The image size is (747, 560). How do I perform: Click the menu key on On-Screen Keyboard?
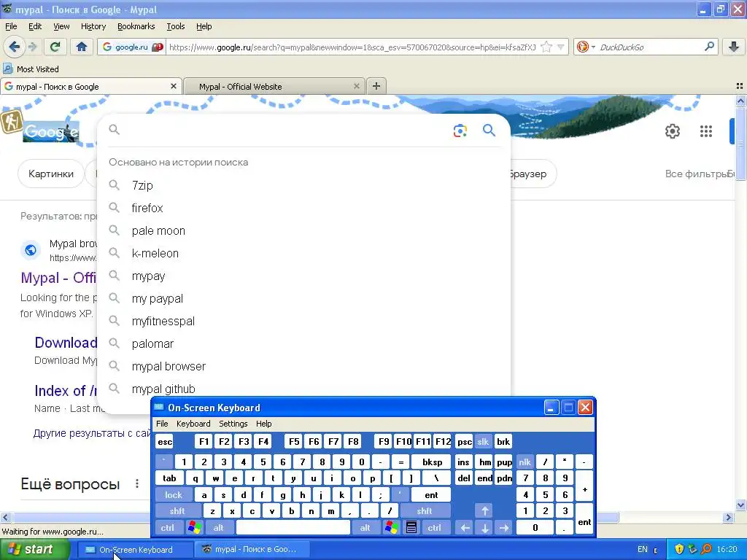coord(411,528)
